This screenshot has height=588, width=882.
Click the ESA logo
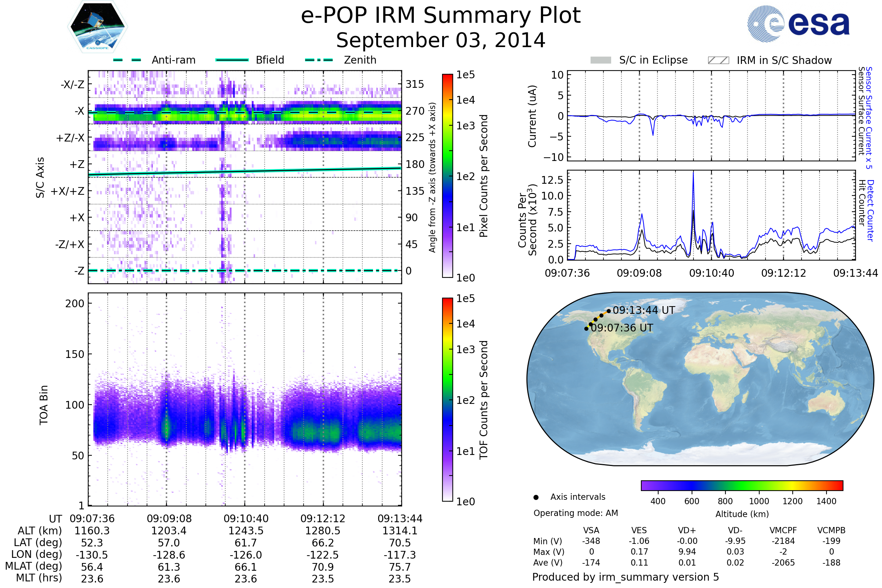click(798, 23)
